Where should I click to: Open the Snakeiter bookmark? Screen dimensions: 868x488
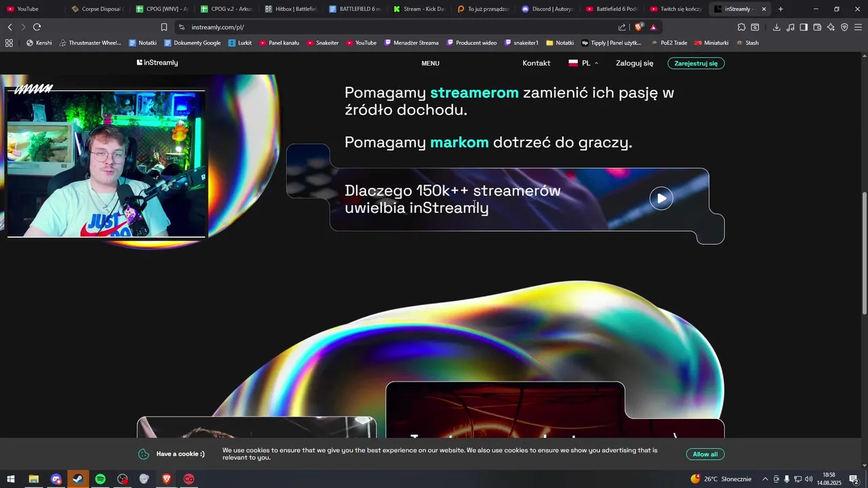[x=323, y=43]
